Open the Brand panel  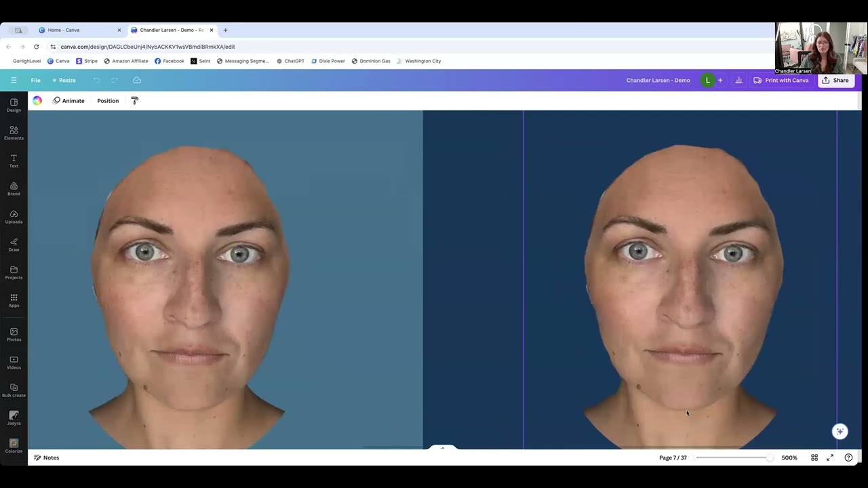click(14, 189)
